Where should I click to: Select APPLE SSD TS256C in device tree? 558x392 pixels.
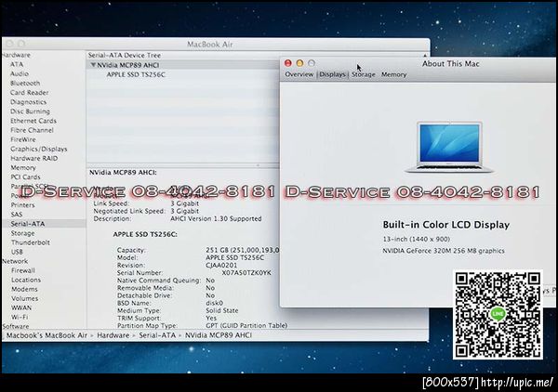pyautogui.click(x=136, y=74)
